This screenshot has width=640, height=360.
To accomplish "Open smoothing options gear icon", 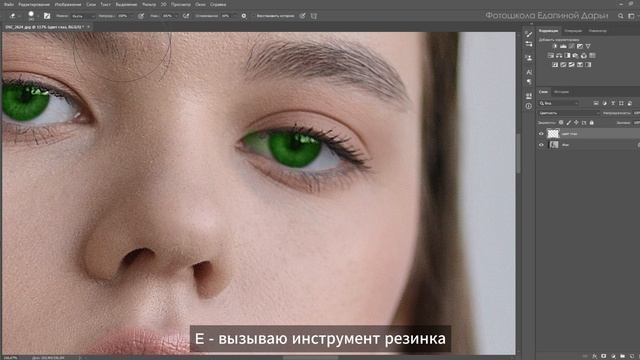I will [244, 16].
